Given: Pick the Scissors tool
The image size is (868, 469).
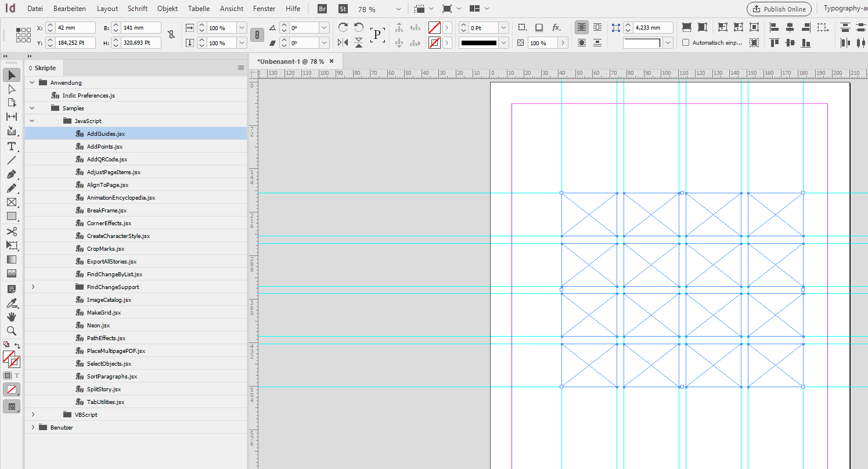Looking at the screenshot, I should [11, 231].
